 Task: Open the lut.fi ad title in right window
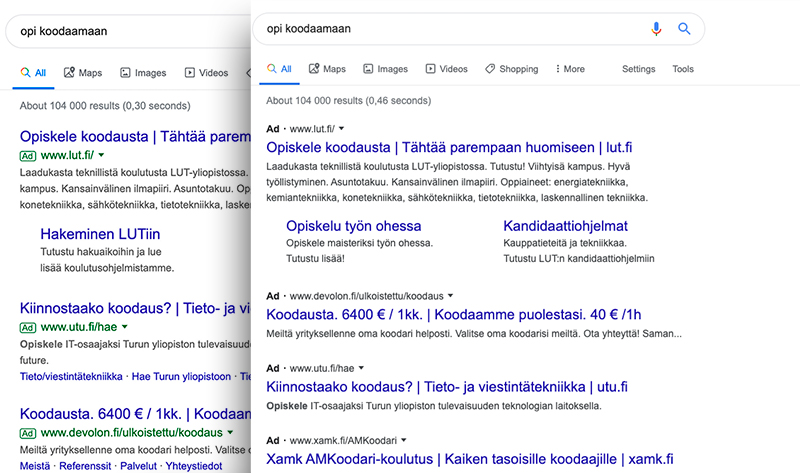(x=449, y=147)
